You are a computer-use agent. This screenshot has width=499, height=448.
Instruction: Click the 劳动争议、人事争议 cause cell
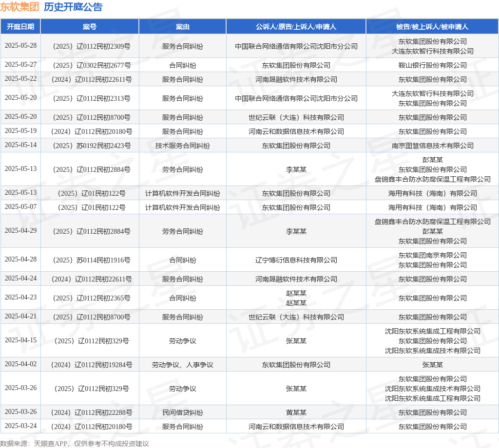[182, 365]
